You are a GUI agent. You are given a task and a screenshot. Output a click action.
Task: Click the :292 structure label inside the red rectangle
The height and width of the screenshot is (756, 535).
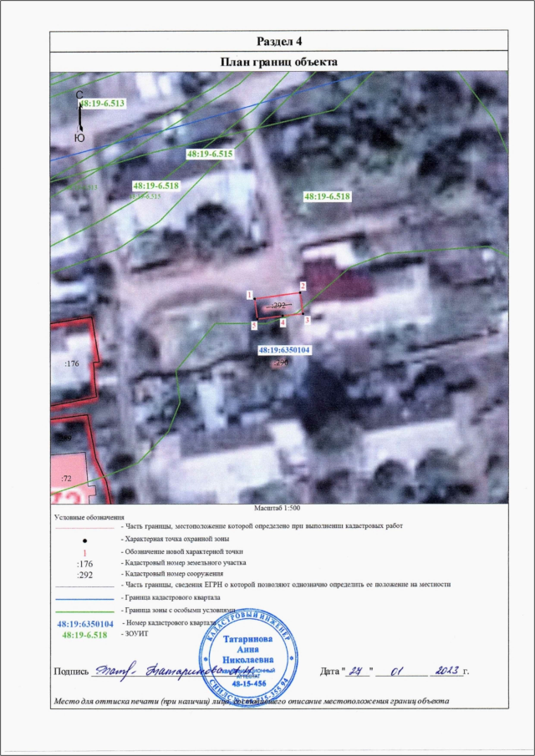(x=280, y=307)
